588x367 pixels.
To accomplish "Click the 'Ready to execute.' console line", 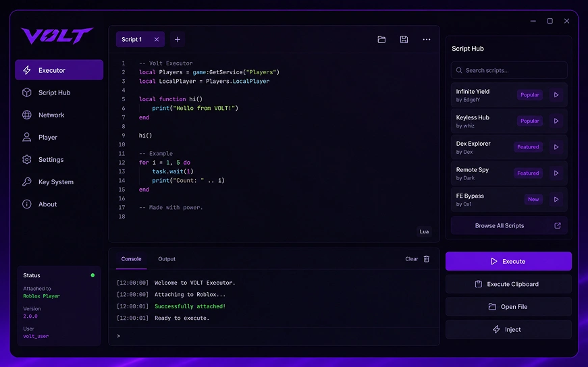I will (182, 318).
